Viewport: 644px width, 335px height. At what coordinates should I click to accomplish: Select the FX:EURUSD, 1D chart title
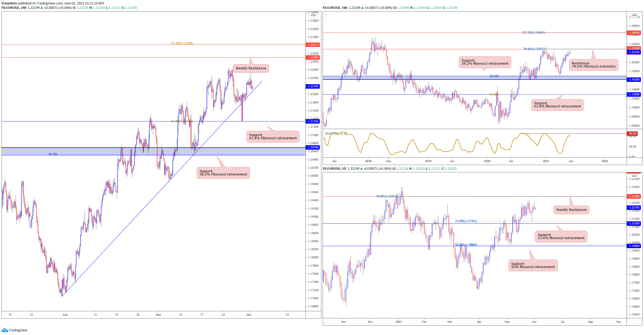tap(334, 169)
